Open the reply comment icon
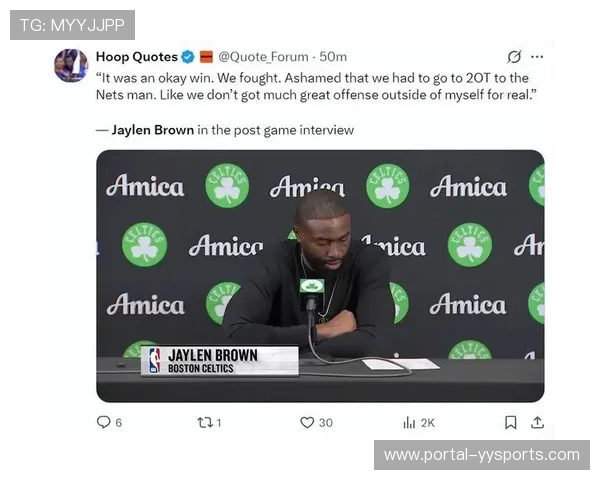600x480 pixels. (103, 422)
